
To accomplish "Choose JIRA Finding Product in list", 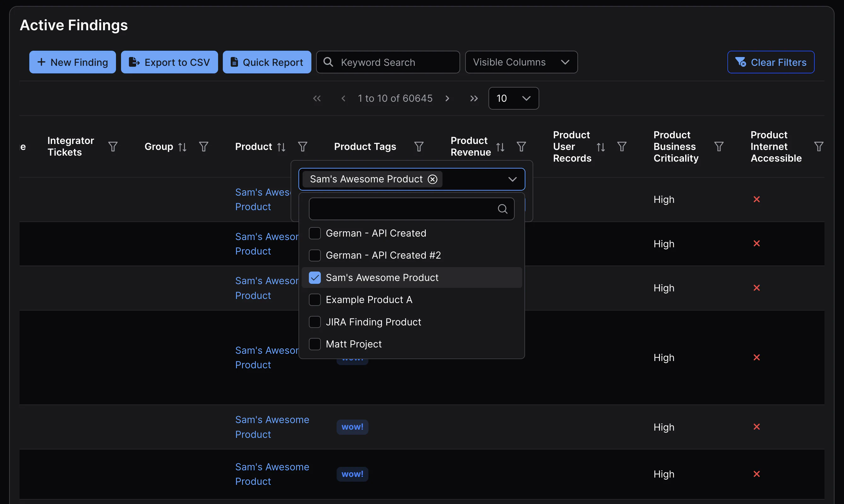I will point(315,322).
